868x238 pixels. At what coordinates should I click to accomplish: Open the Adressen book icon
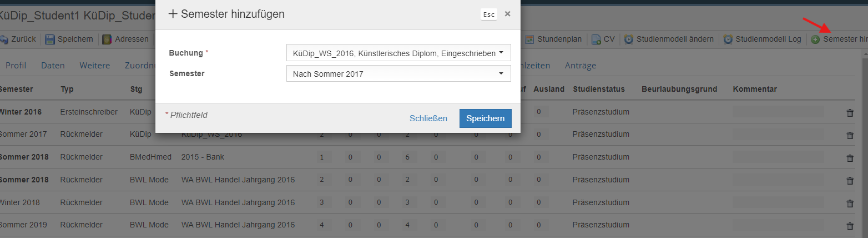tap(108, 39)
